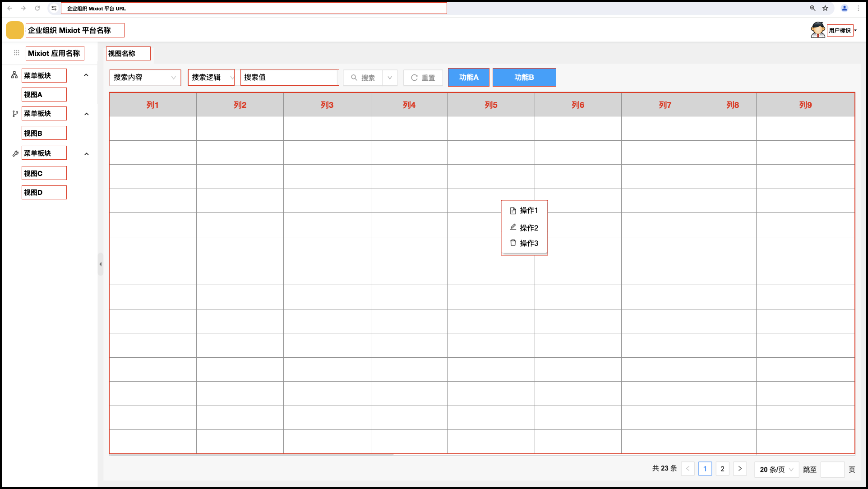This screenshot has width=868, height=489.
Task: Bookmark page with the star icon
Action: (825, 8)
